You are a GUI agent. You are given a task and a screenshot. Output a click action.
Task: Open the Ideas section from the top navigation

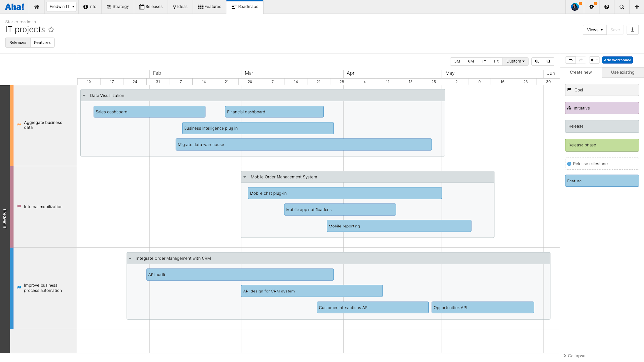[180, 6]
